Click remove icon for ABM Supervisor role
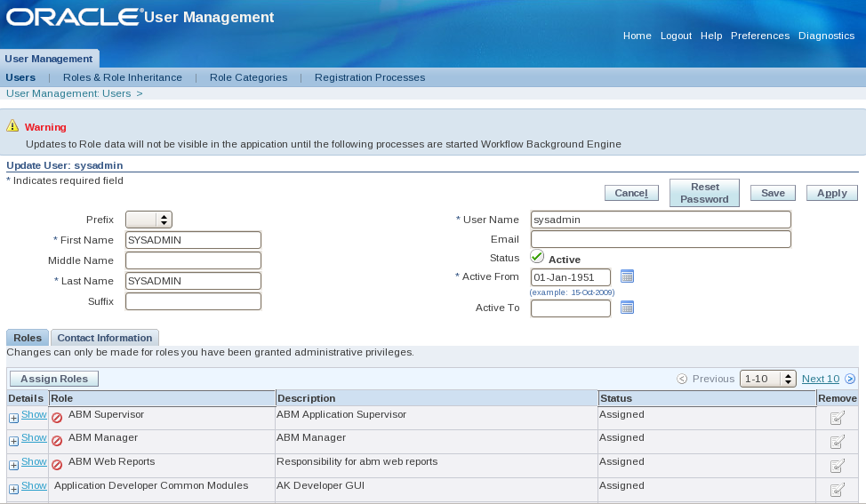 tap(838, 418)
